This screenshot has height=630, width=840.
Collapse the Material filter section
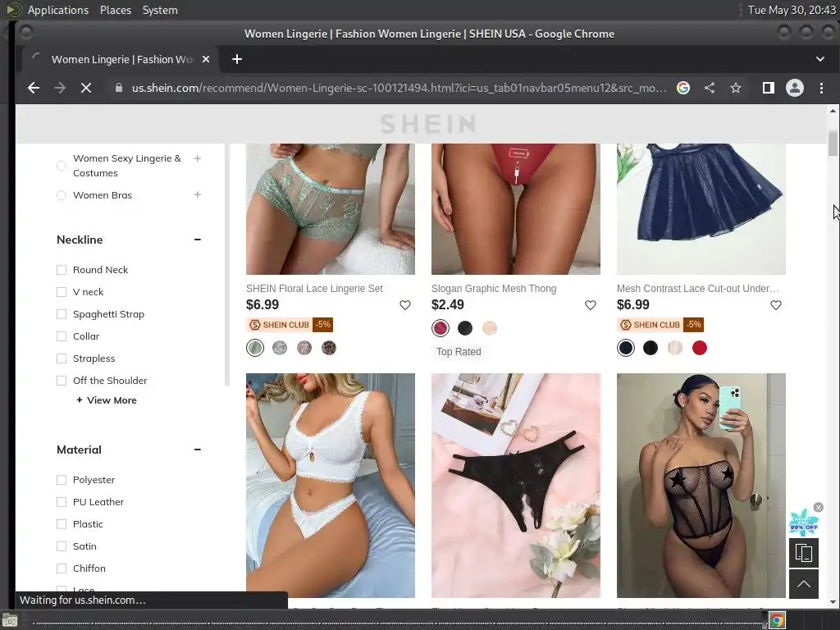(x=198, y=450)
